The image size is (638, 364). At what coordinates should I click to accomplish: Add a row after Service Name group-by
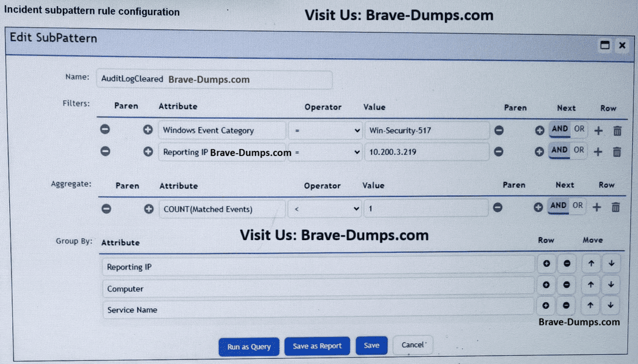coord(546,306)
